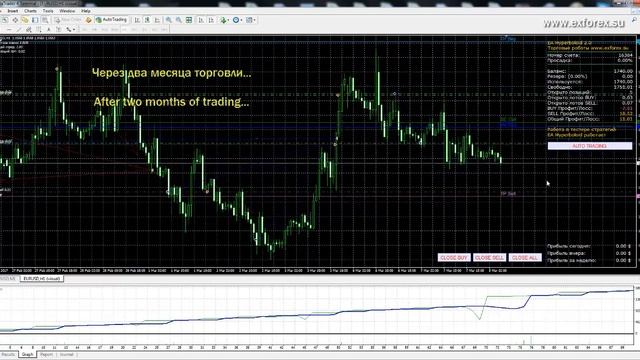Screen dimensions: 640x360
Task: Switch chart to line chart type
Action: click(x=157, y=20)
